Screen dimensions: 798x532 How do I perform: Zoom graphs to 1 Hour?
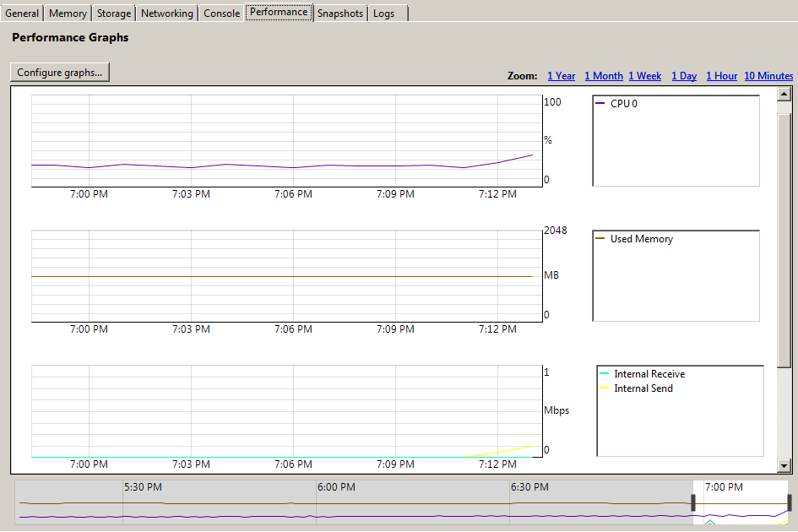click(722, 76)
